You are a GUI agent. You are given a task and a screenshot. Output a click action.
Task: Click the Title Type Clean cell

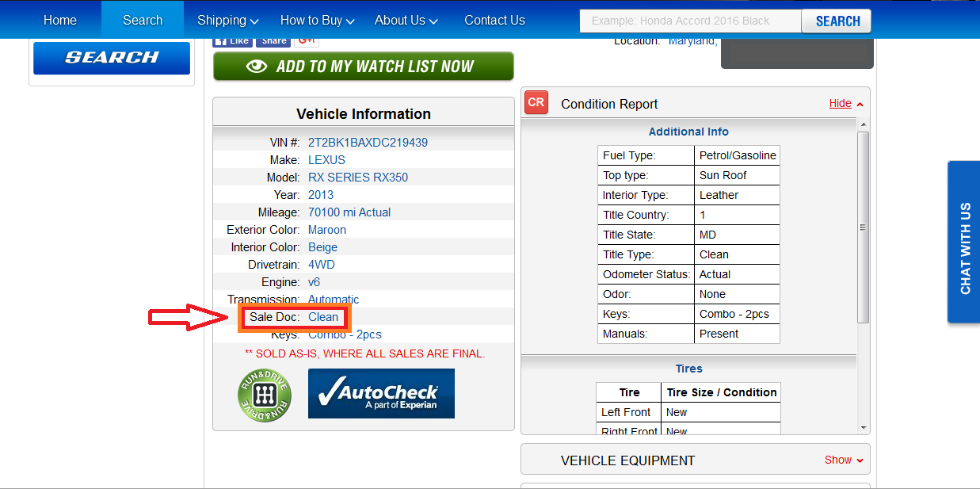pyautogui.click(x=738, y=254)
